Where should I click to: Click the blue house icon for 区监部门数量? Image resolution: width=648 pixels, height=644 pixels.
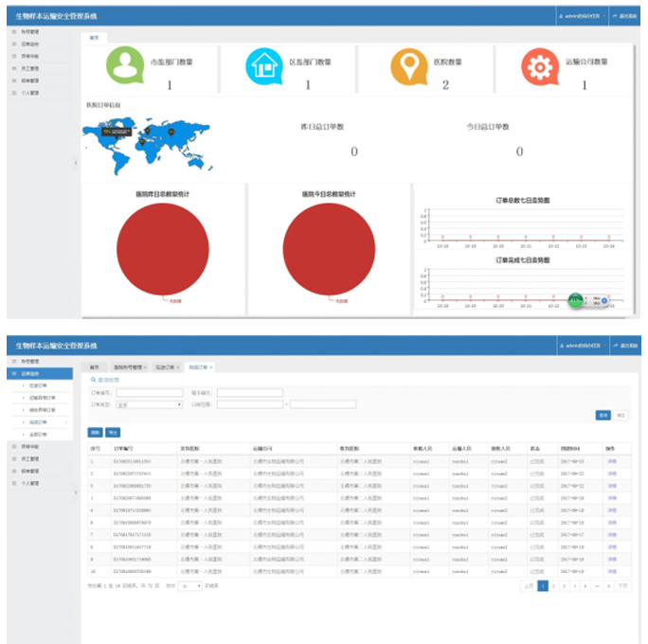264,66
